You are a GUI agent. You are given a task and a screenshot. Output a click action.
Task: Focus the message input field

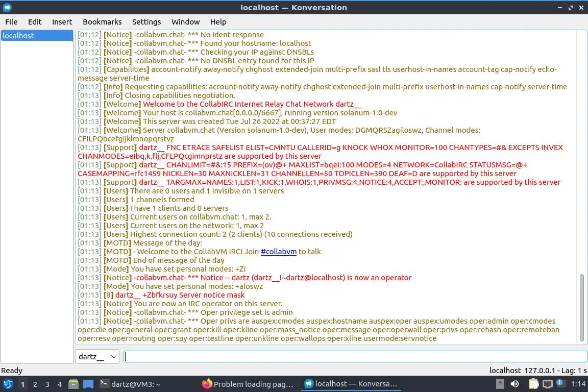pos(355,356)
